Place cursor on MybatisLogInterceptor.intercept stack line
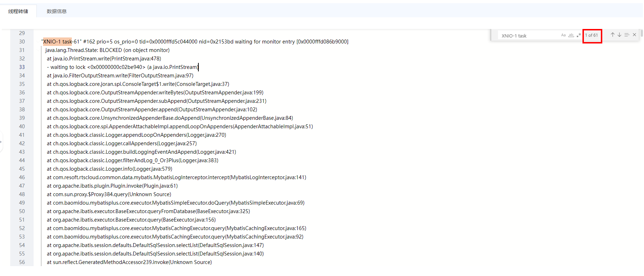This screenshot has width=644, height=276. 176,177
